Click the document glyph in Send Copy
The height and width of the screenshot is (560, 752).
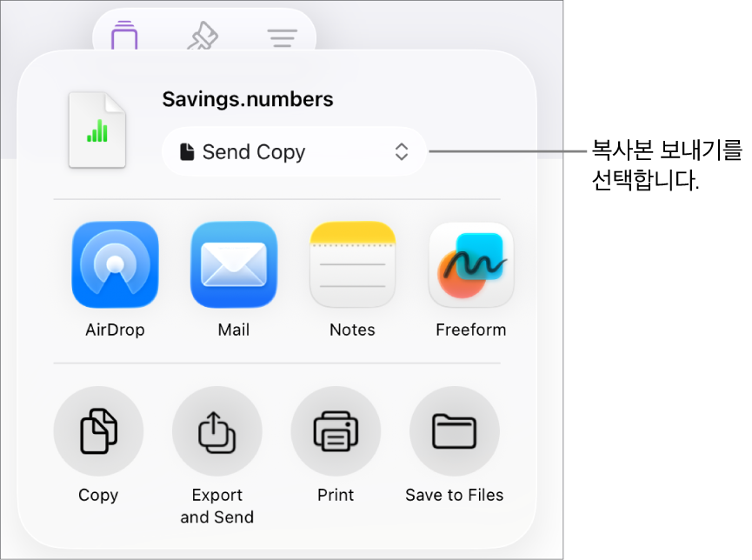point(187,151)
